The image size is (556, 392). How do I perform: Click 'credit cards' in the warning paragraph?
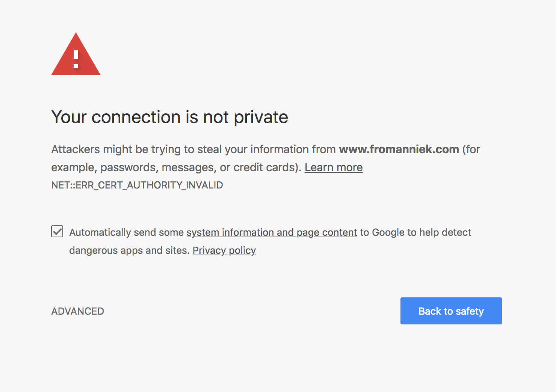264,167
